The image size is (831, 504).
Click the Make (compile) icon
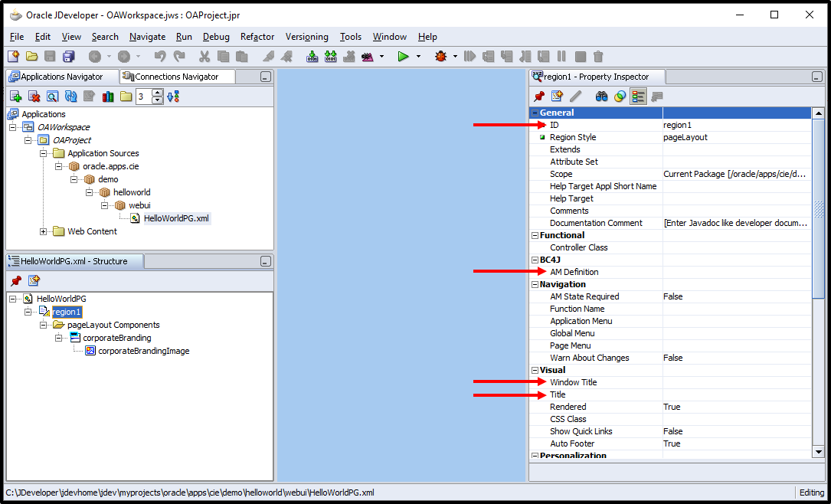pyautogui.click(x=312, y=56)
